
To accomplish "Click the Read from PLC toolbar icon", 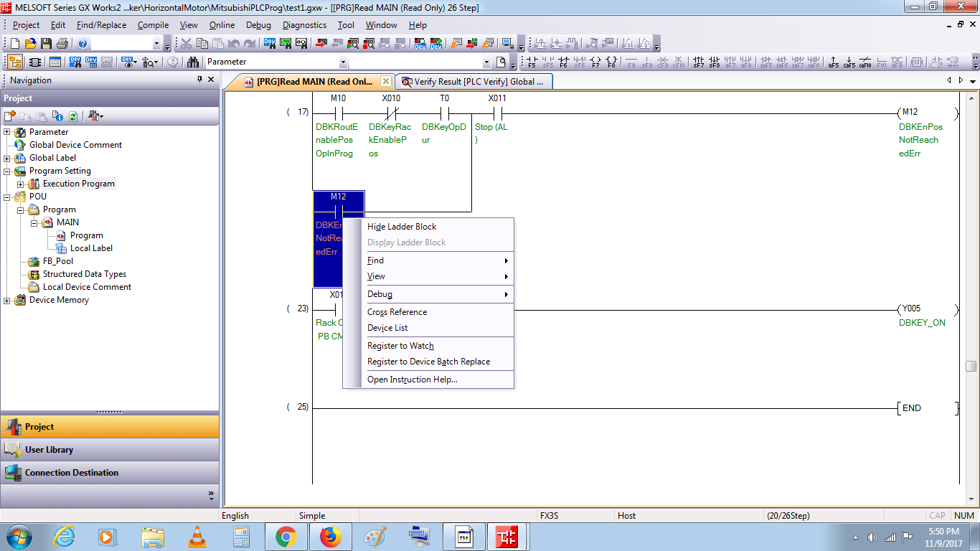I will 337,43.
